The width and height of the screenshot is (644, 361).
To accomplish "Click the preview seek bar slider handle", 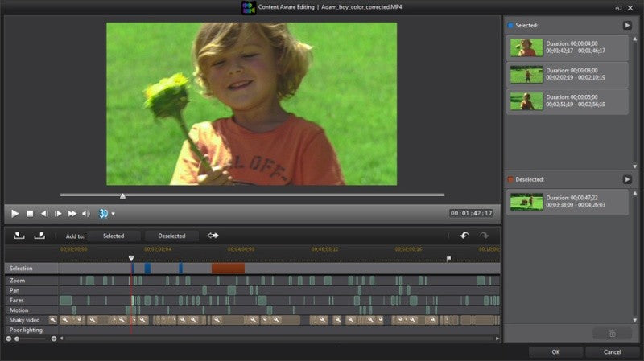I will [123, 196].
